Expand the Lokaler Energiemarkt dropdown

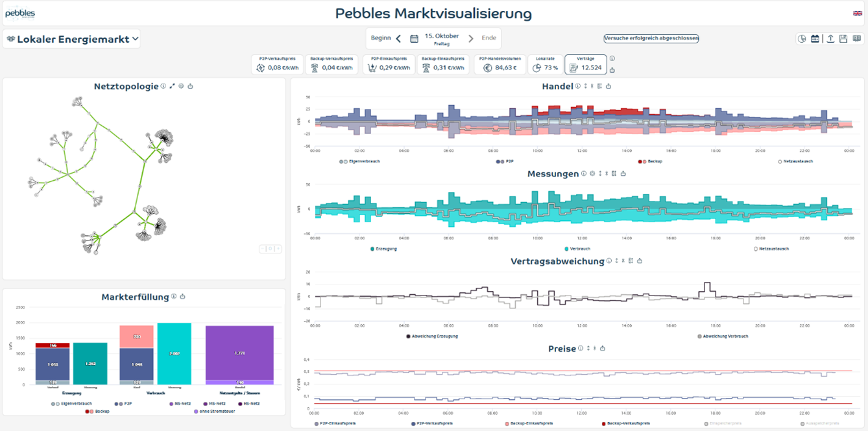[72, 39]
